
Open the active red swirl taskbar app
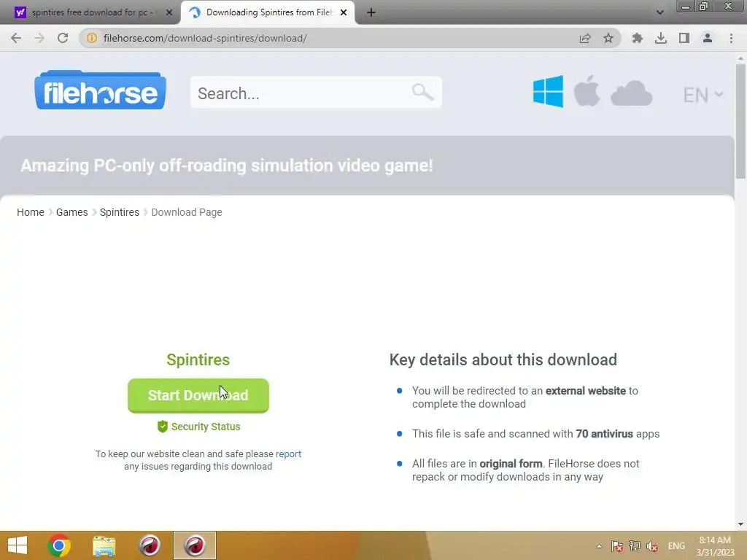point(195,545)
